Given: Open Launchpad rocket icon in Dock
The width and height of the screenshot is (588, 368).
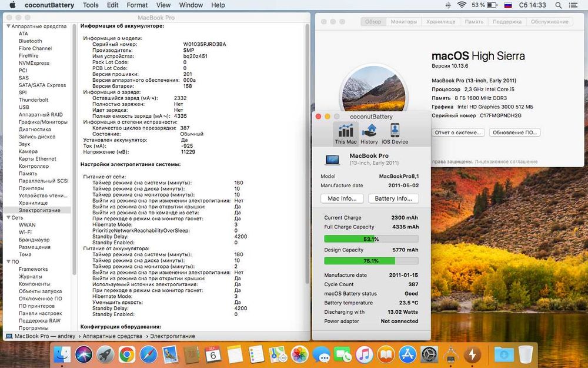Looking at the screenshot, I should (x=105, y=354).
